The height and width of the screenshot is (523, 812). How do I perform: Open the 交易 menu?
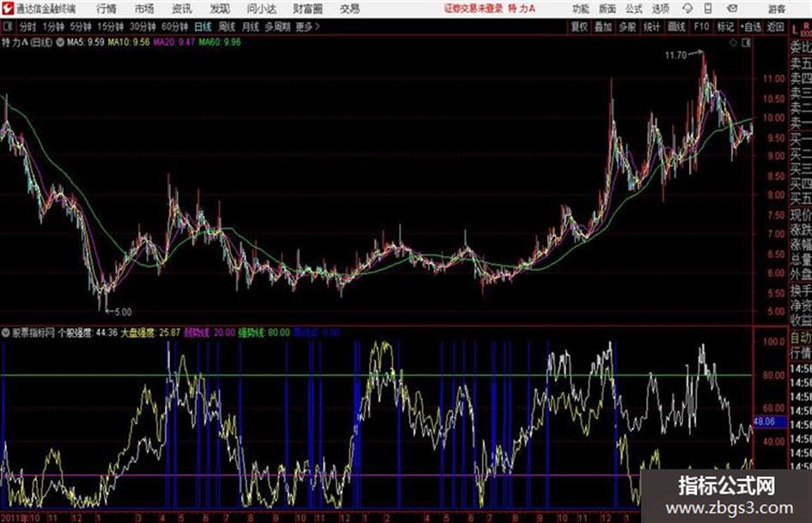(350, 9)
